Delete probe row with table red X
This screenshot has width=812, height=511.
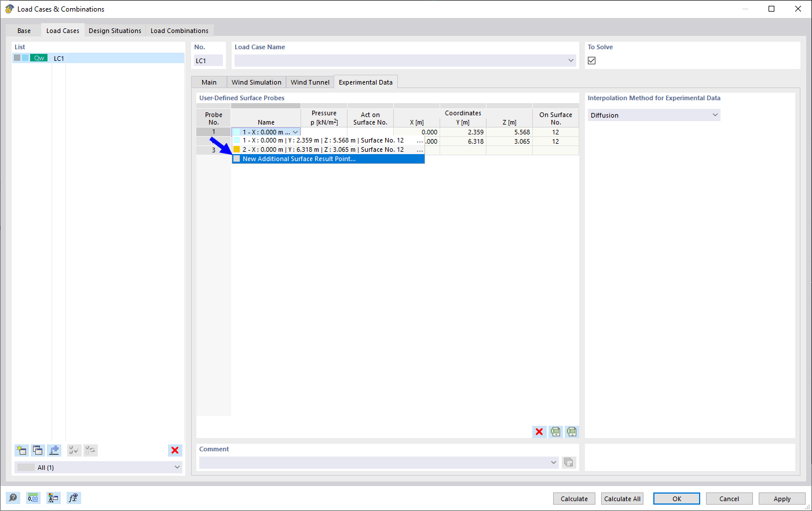tap(539, 432)
